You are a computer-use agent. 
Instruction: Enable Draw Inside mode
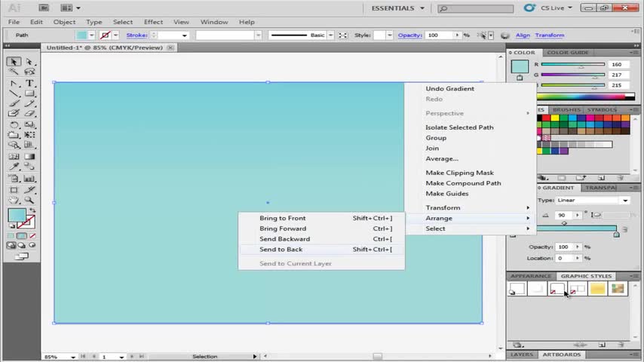32,245
